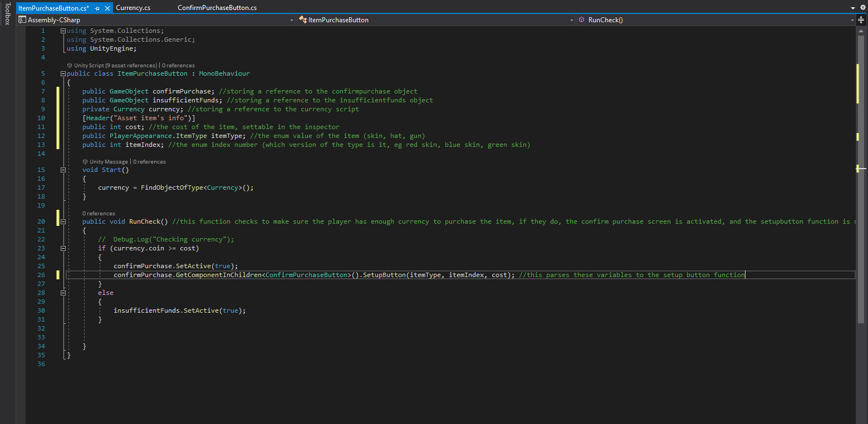The height and width of the screenshot is (424, 868).
Task: Open 0 references link above void Start()
Action: (149, 162)
